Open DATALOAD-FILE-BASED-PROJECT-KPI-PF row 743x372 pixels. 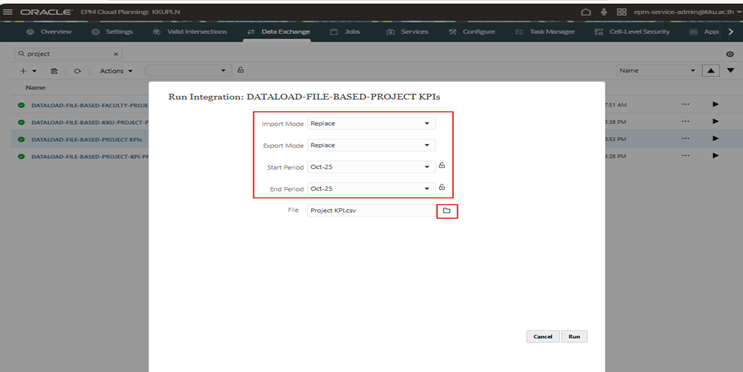click(x=90, y=156)
